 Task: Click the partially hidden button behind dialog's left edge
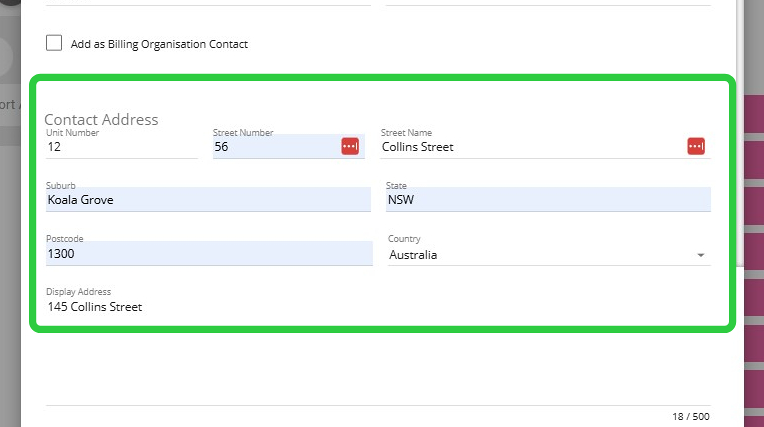point(10,104)
